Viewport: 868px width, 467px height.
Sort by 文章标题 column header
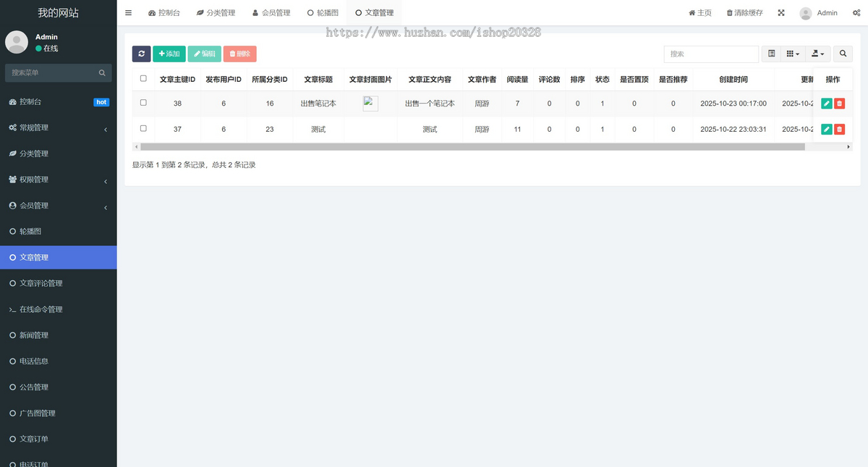pyautogui.click(x=318, y=80)
